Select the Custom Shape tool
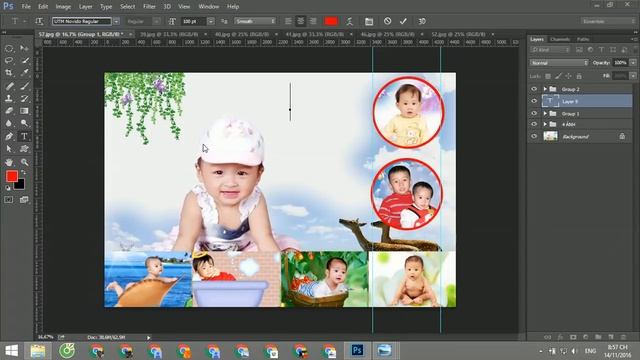The width and height of the screenshot is (640, 360). tap(24, 149)
